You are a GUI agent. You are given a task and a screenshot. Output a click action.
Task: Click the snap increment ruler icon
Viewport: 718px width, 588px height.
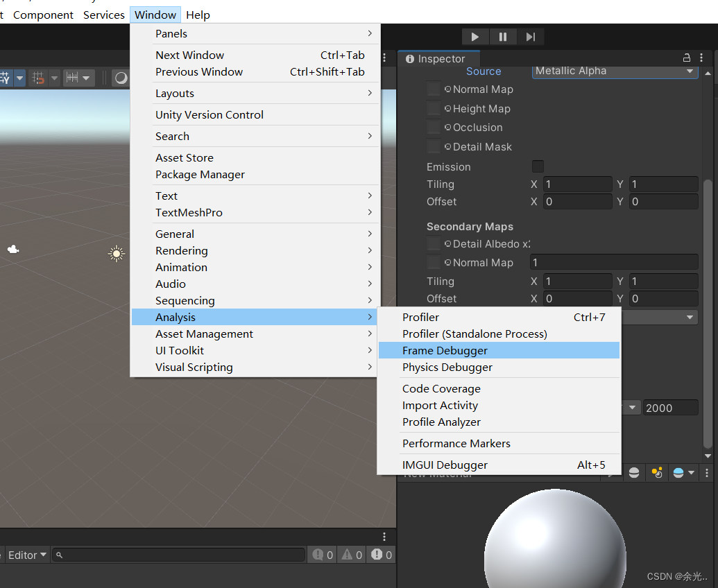[x=72, y=78]
